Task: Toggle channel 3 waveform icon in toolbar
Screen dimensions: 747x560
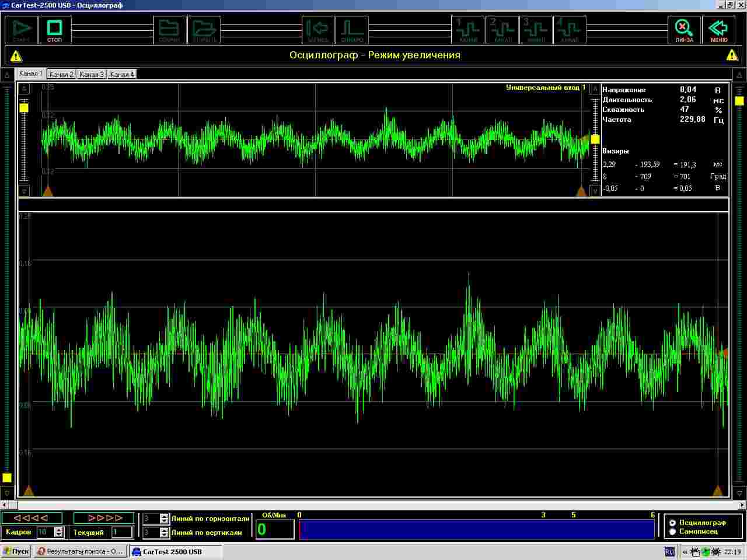Action: coord(536,30)
